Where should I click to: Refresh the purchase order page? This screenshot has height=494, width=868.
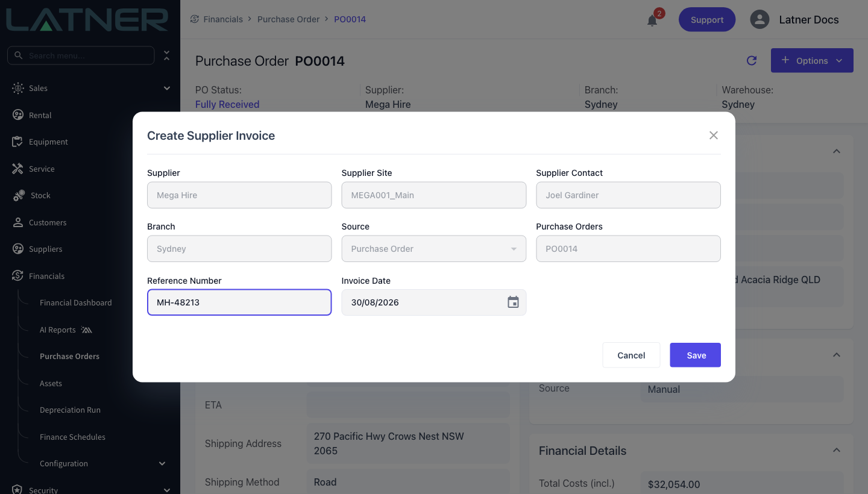coord(752,61)
